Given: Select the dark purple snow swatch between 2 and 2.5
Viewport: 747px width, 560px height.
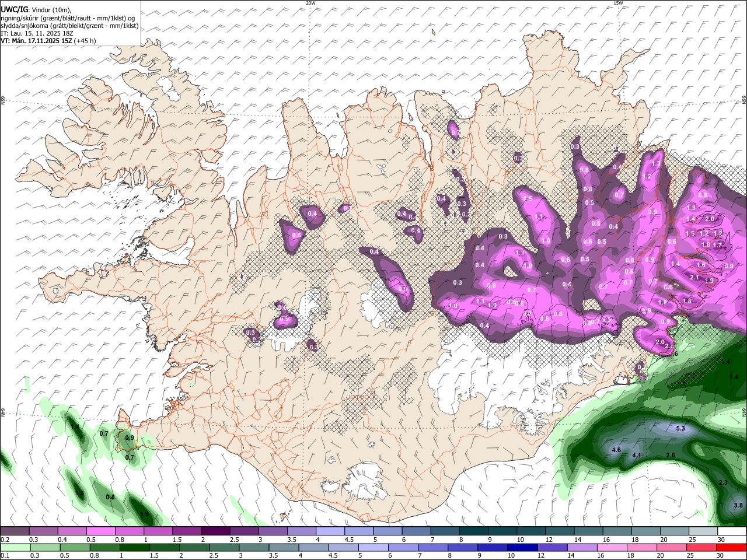Looking at the screenshot, I should point(215,531).
